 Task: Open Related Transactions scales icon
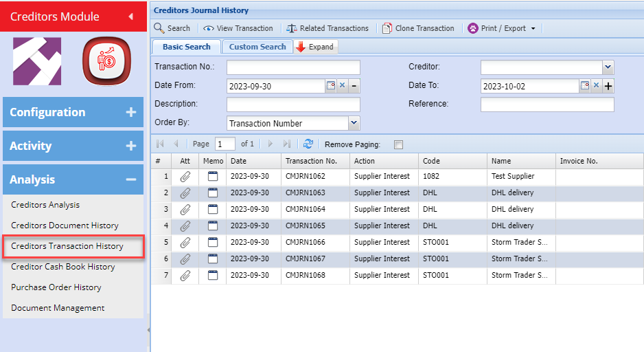point(292,28)
